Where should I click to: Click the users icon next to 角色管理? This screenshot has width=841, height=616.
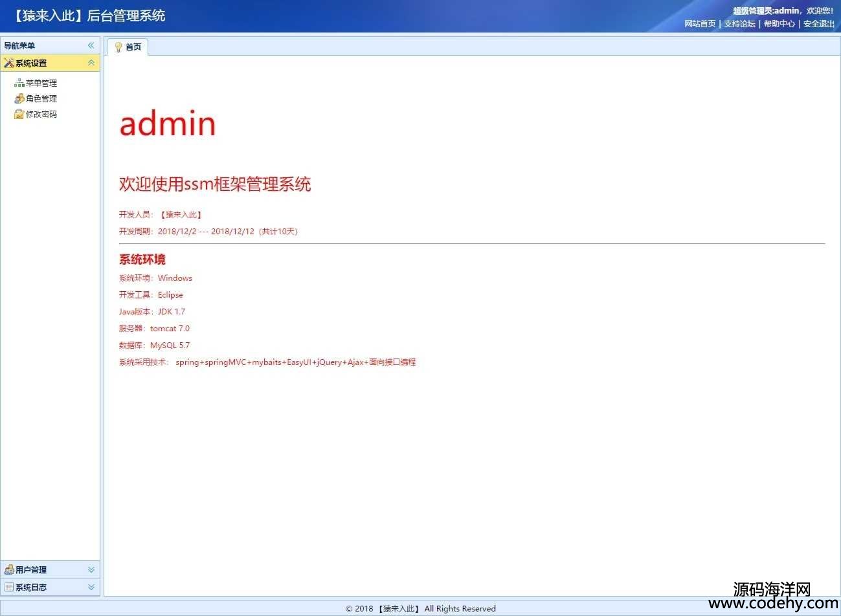click(x=19, y=98)
